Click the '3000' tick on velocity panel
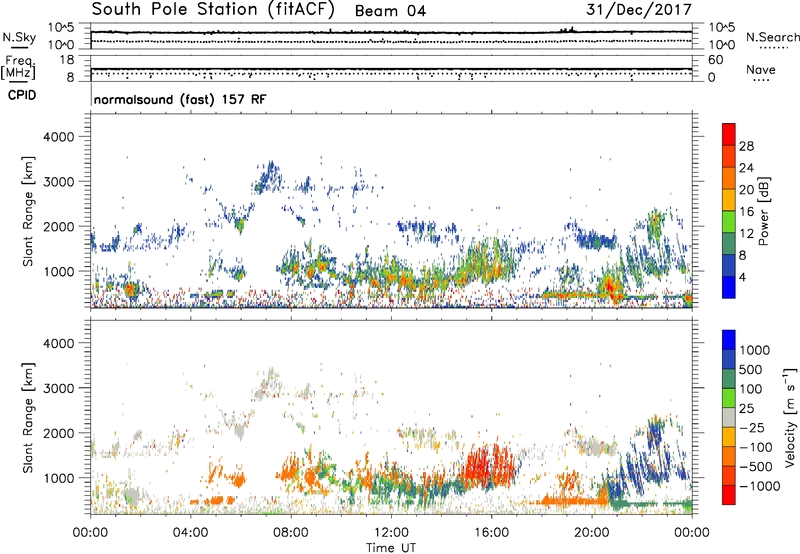 [58, 388]
